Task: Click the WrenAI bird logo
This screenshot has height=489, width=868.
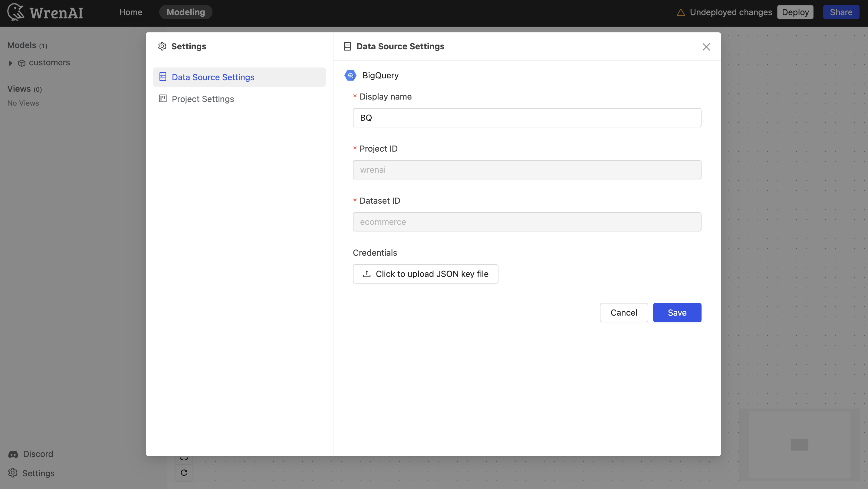Action: tap(16, 12)
